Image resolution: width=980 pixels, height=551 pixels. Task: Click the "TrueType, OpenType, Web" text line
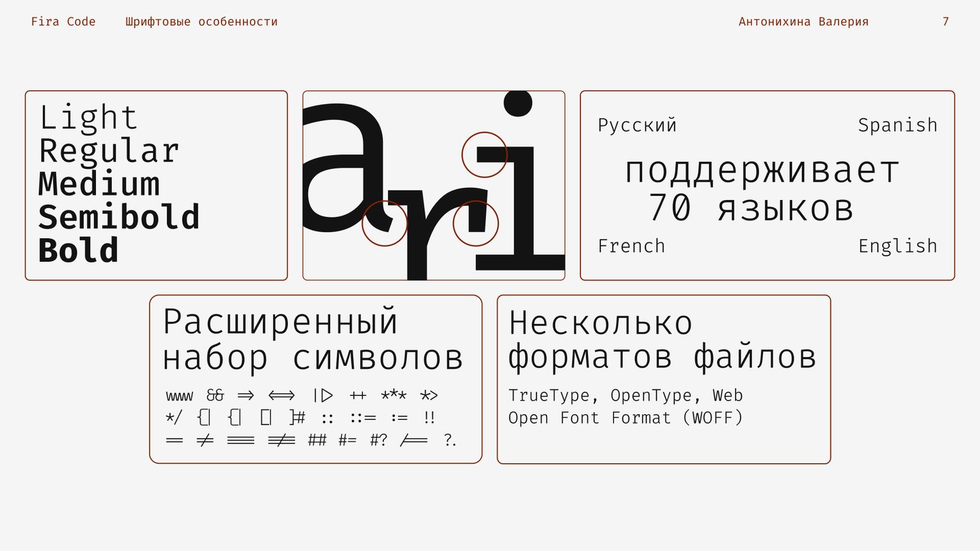point(625,396)
